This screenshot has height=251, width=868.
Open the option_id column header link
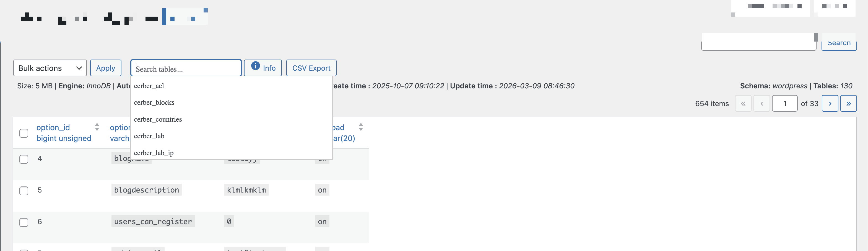click(53, 127)
